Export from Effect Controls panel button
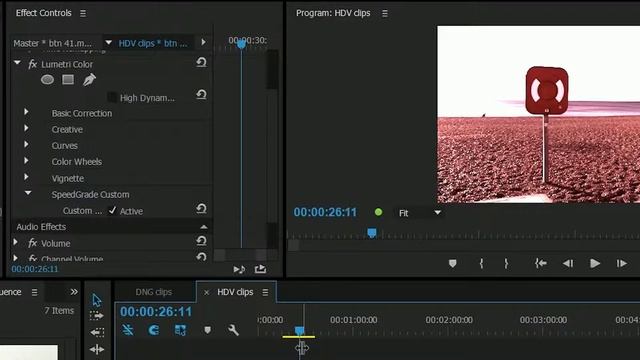Screen dimensions: 640x360 point(260,269)
